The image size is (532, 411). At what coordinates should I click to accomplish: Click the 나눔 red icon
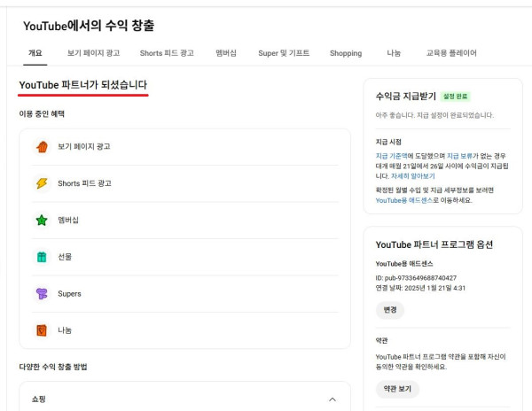click(x=41, y=330)
